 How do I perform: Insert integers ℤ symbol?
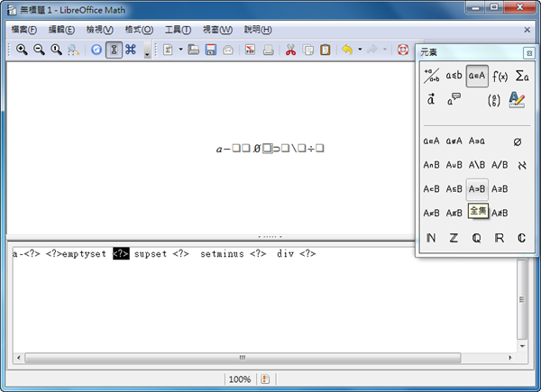pos(454,238)
